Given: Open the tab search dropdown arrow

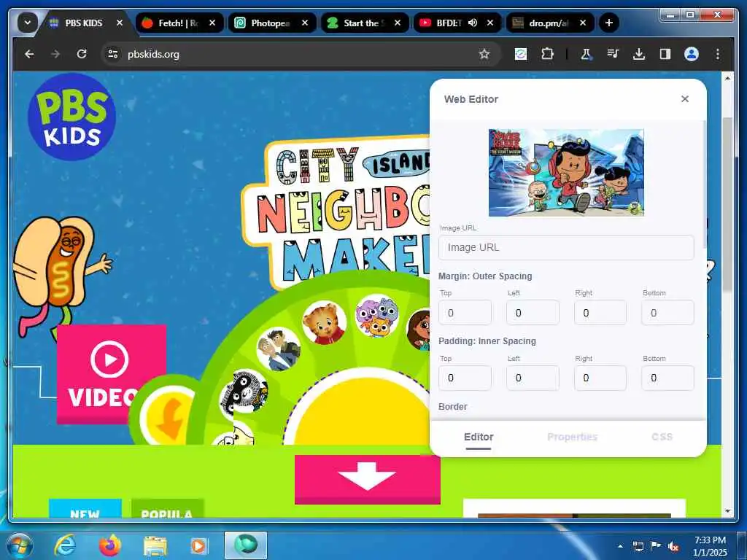Looking at the screenshot, I should point(28,23).
